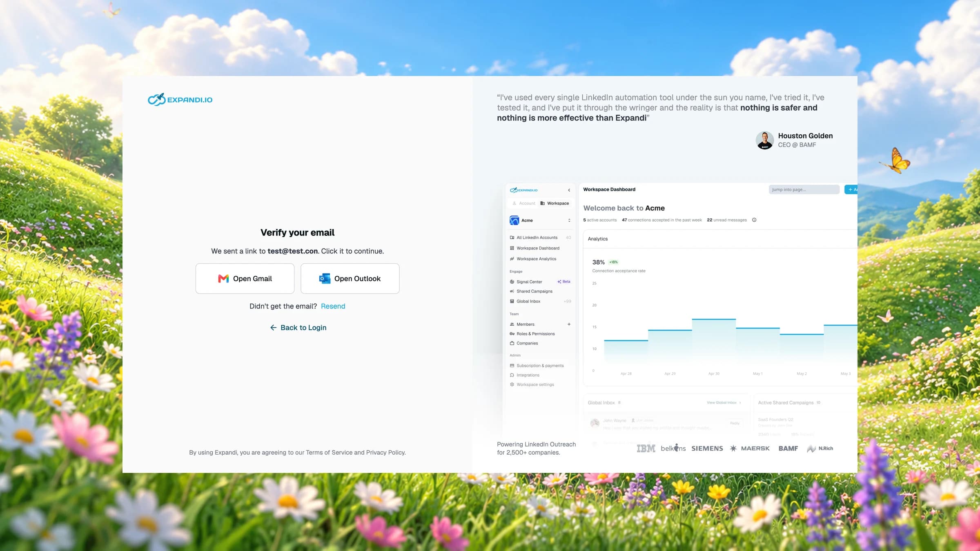Open Outlook to find the verification email
The image size is (980, 551).
[x=350, y=278]
